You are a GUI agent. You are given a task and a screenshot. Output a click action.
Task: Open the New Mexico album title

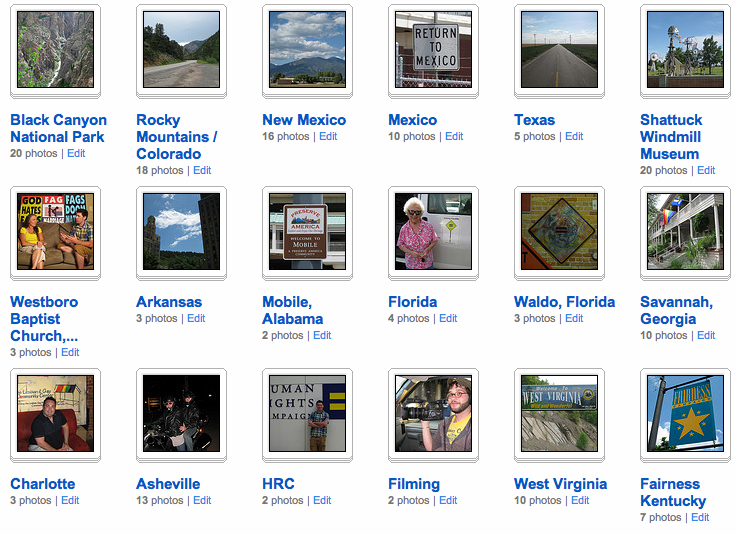[304, 120]
